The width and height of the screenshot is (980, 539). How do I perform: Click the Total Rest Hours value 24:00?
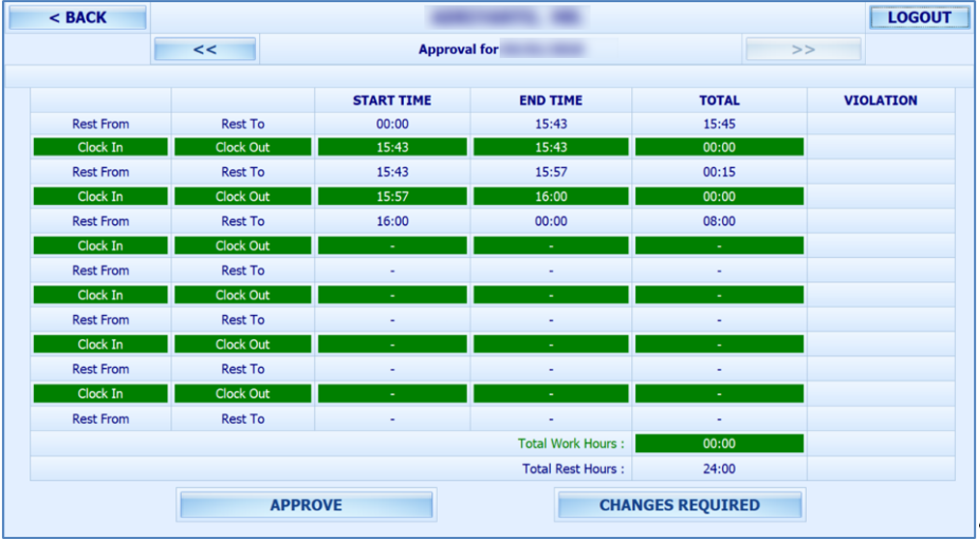coord(719,468)
